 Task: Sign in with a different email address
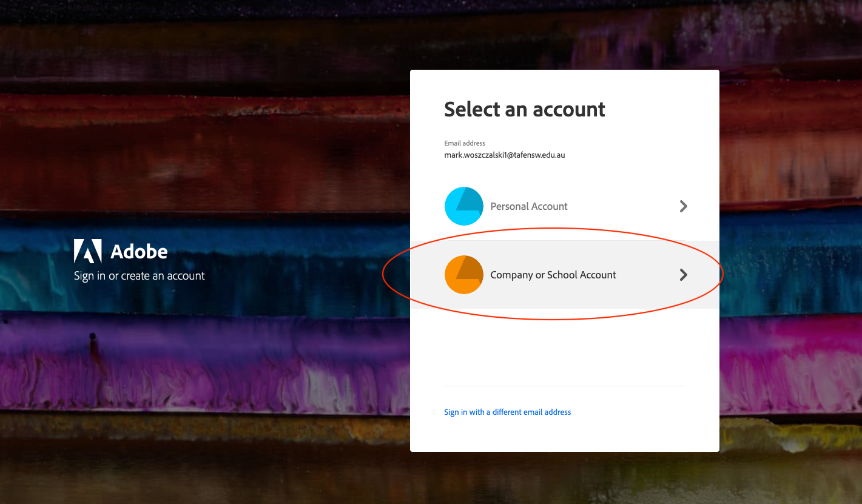pos(507,412)
